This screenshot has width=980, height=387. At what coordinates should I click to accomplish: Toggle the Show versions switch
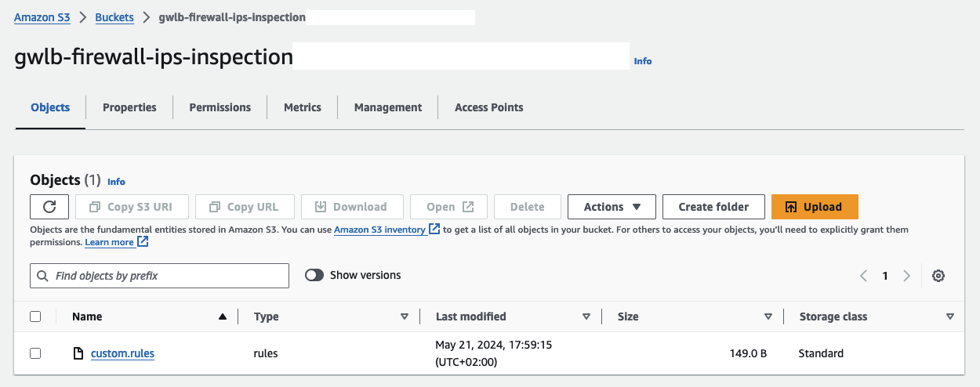[314, 275]
